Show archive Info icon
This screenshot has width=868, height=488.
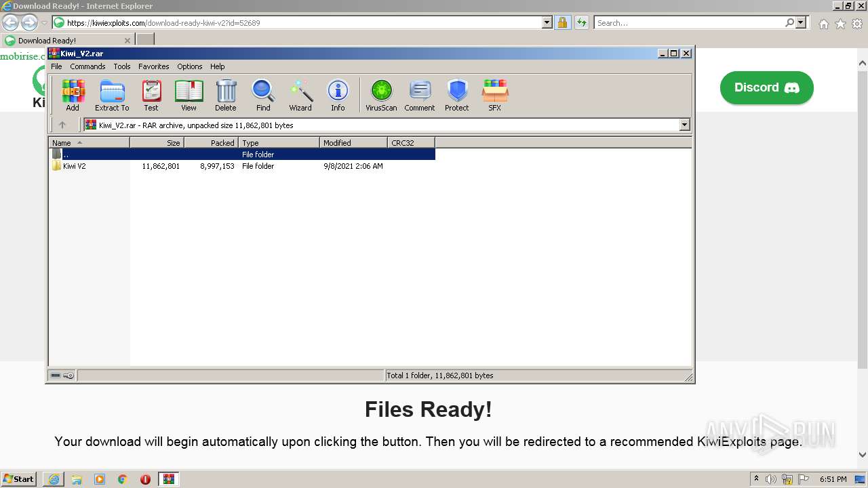(x=338, y=96)
